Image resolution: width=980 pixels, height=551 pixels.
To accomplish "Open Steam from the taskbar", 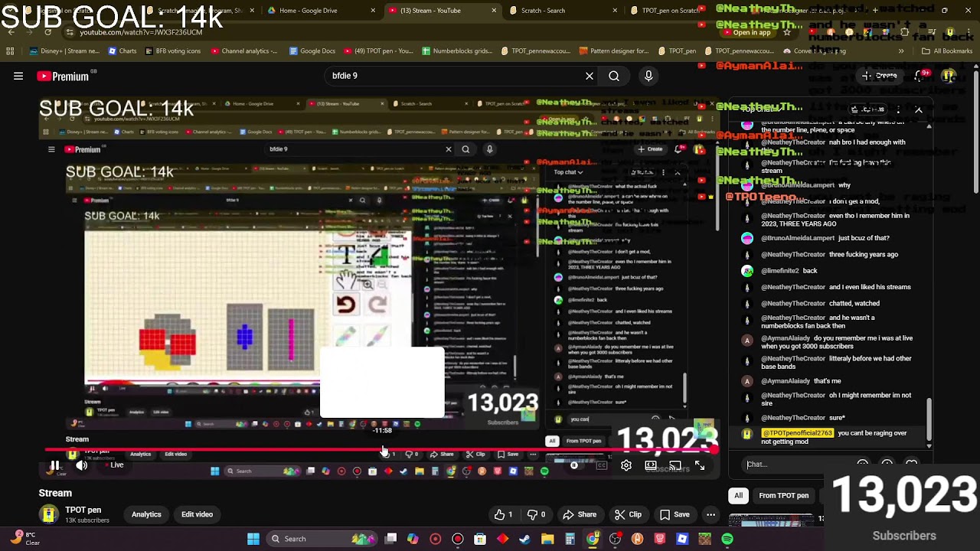I will pyautogui.click(x=525, y=539).
